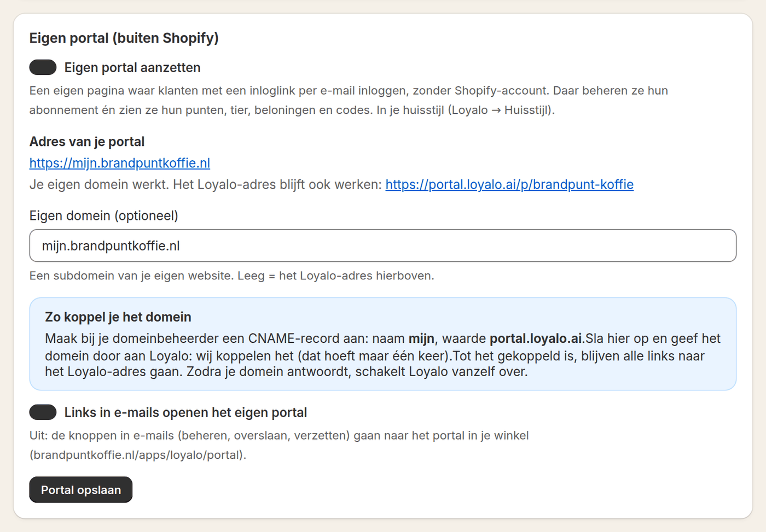
Task: Open the https://mijn.brandpuntkoffie.nl link
Action: [x=120, y=163]
